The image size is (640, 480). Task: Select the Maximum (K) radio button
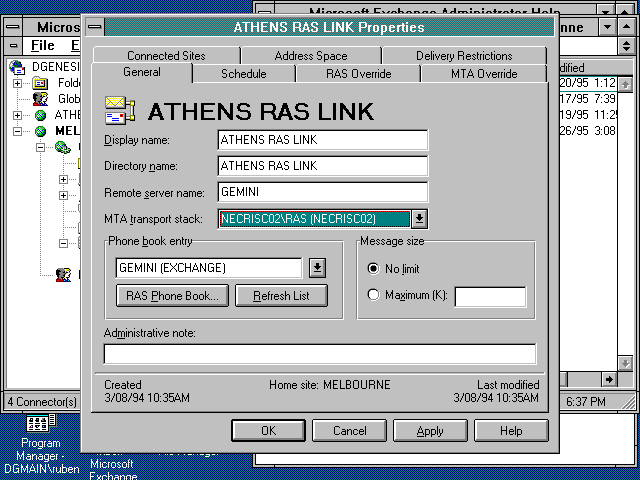tap(373, 294)
